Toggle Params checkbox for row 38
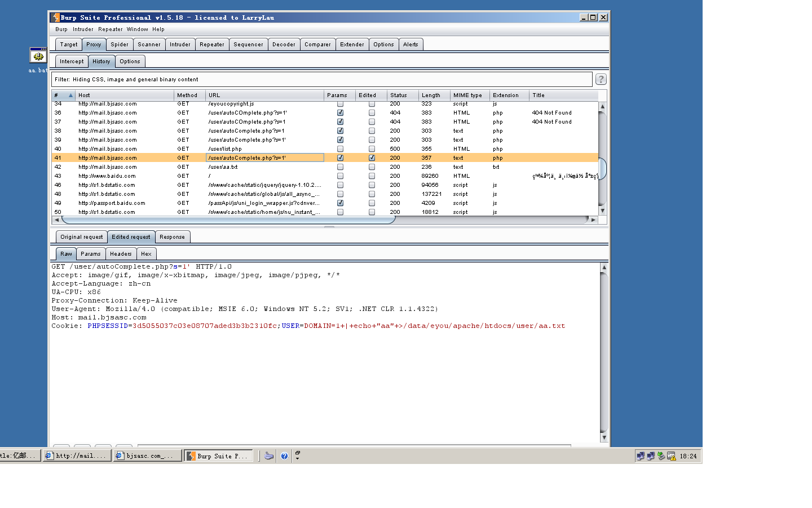 340,131
